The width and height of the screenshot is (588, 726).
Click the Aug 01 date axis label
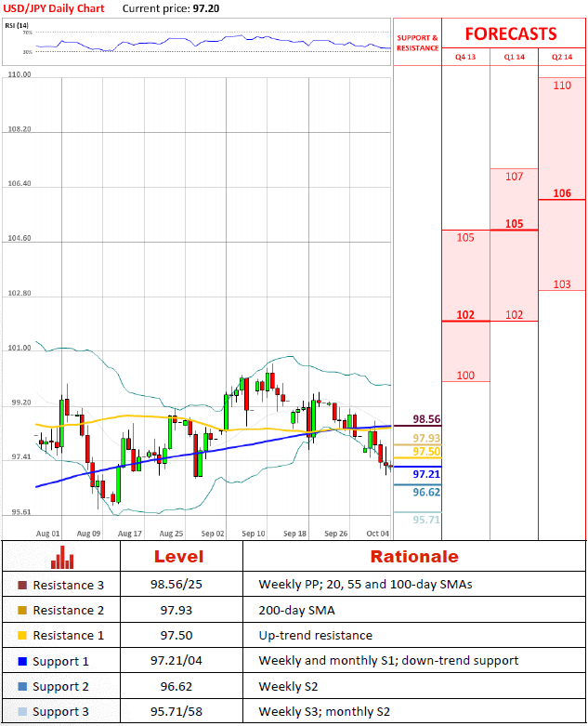click(x=48, y=534)
